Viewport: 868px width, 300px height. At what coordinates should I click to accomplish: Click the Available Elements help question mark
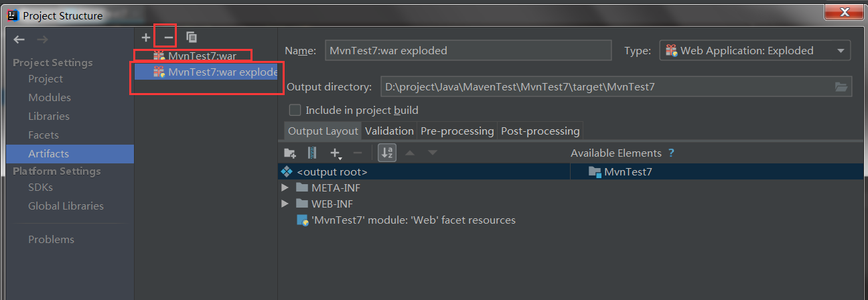click(671, 153)
